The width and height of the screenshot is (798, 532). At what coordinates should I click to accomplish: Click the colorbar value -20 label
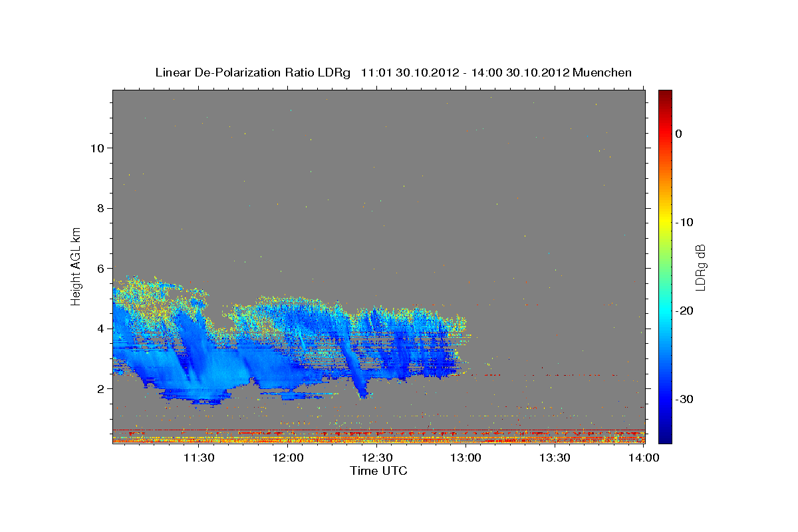pos(684,311)
